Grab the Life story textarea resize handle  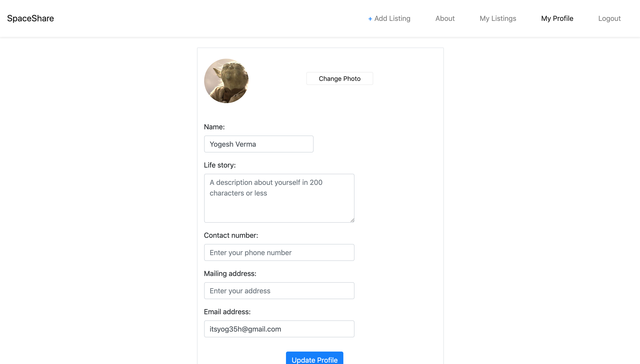(x=352, y=220)
